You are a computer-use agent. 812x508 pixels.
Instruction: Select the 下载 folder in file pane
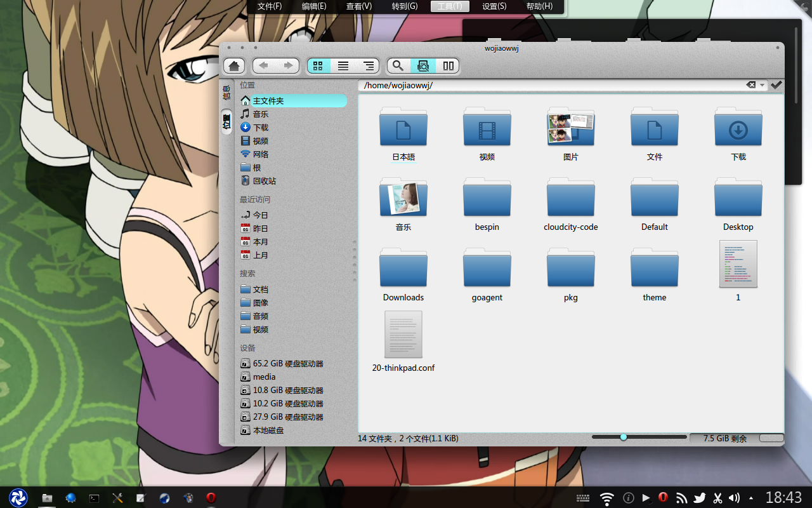click(x=738, y=127)
